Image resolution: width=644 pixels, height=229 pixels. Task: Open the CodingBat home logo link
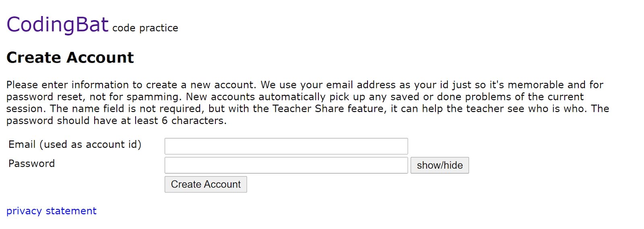(x=58, y=25)
